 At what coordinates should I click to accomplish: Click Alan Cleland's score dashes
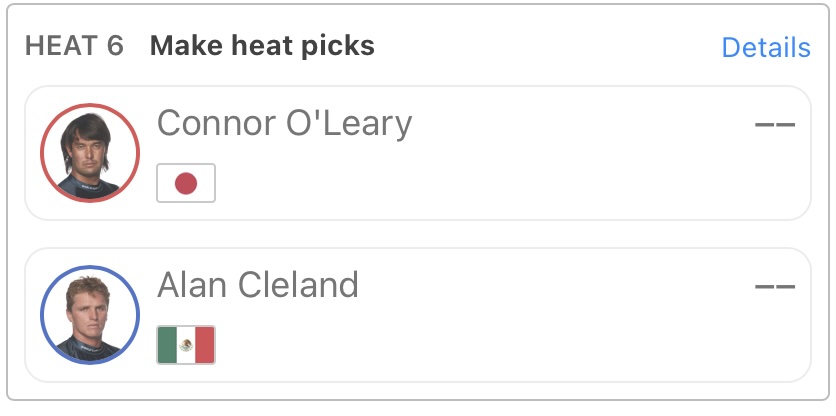(775, 287)
